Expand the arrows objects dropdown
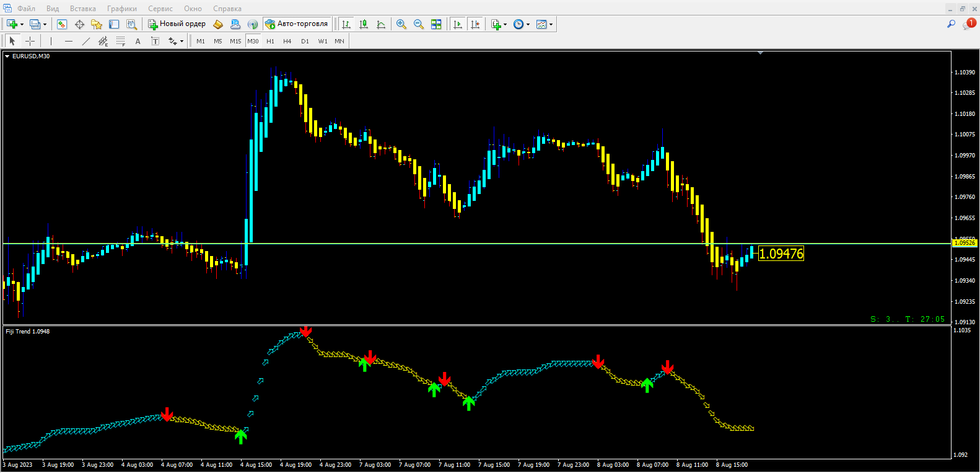Screen dimensions: 980x473 [181, 42]
